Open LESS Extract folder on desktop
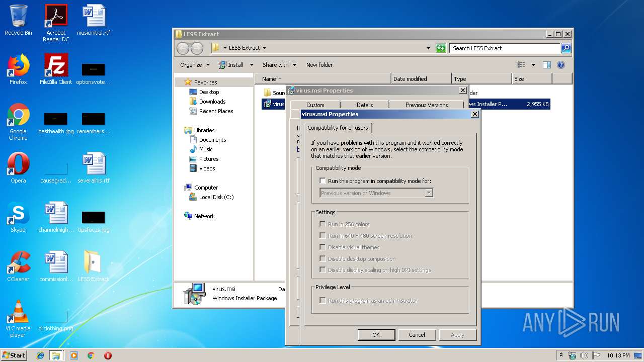This screenshot has height=362, width=644. pyautogui.click(x=94, y=266)
